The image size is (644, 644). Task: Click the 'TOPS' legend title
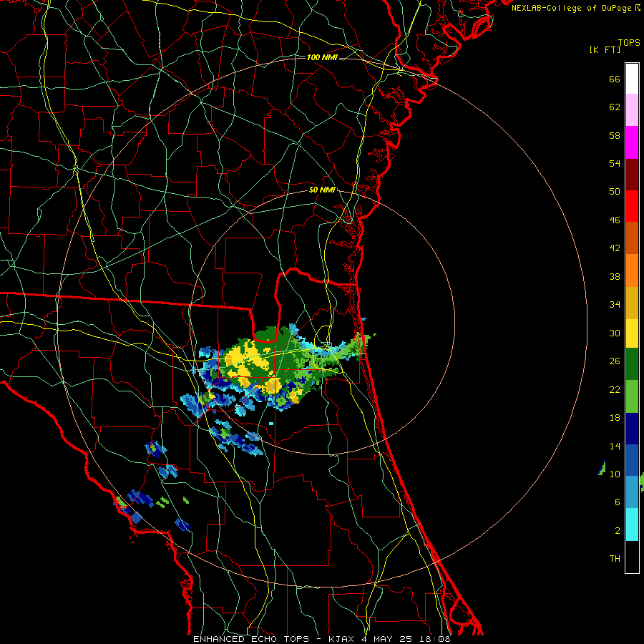(x=629, y=42)
